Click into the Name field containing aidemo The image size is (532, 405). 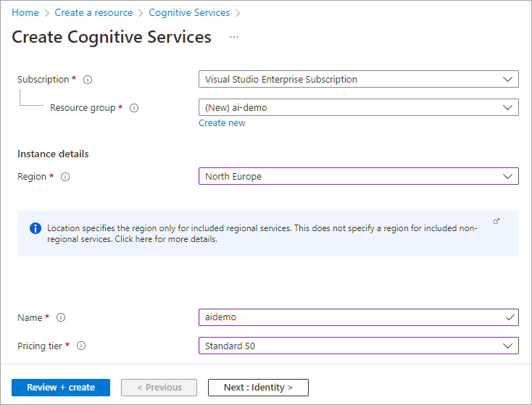[351, 317]
